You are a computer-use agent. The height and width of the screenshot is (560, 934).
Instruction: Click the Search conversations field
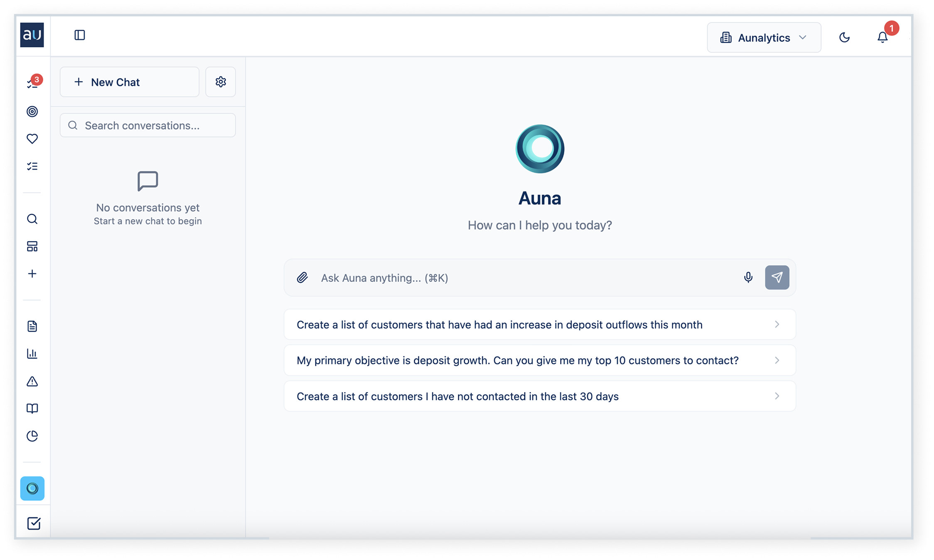[x=147, y=125]
